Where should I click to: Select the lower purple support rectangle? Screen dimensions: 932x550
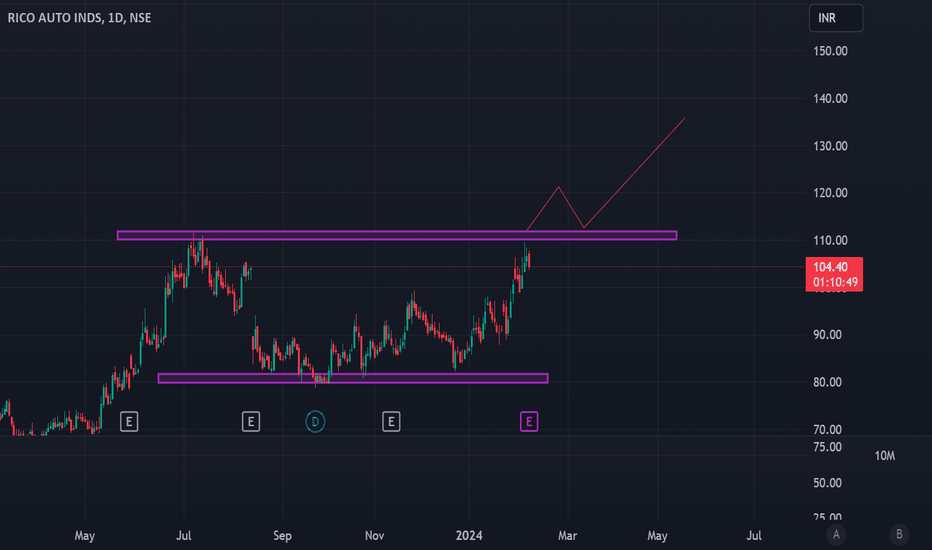pos(353,378)
